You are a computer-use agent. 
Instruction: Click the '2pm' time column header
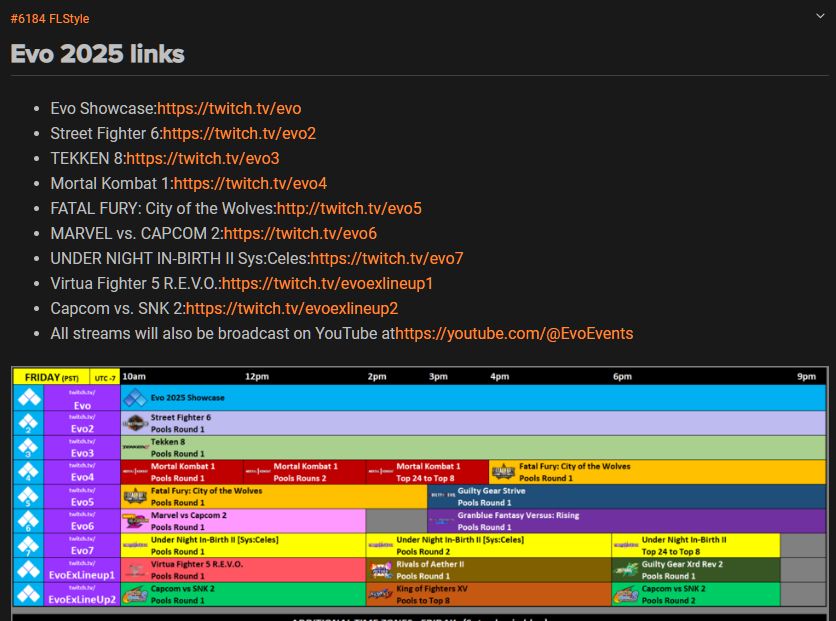point(377,376)
